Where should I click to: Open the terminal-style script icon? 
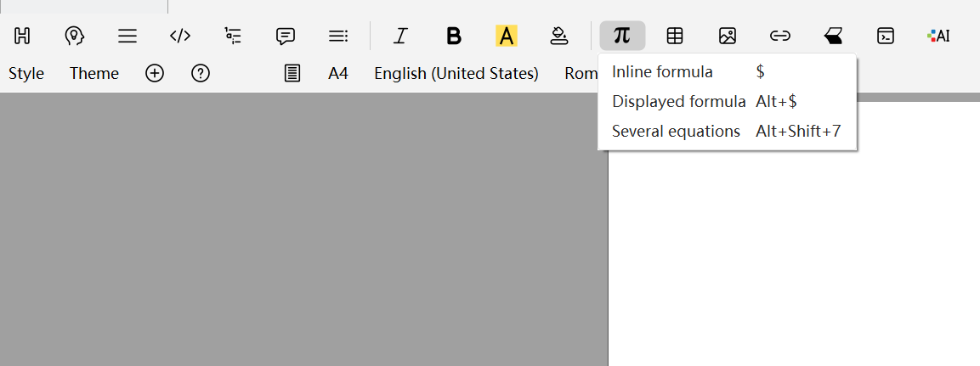[886, 36]
